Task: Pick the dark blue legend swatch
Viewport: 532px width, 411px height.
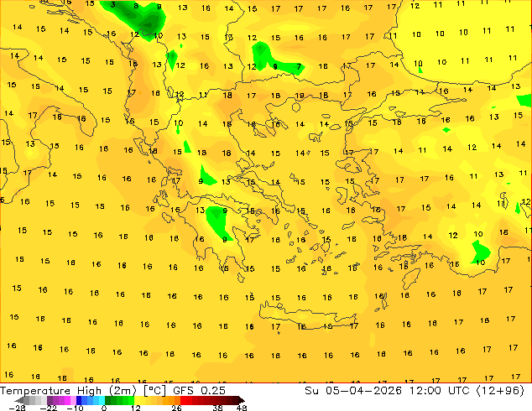Action: 79,400
